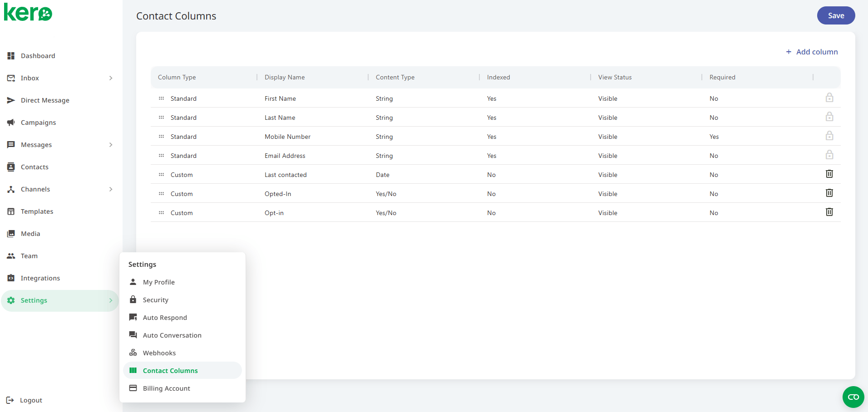Click the lock icon on Last Name row
Image resolution: width=868 pixels, height=412 pixels.
pyautogui.click(x=829, y=117)
